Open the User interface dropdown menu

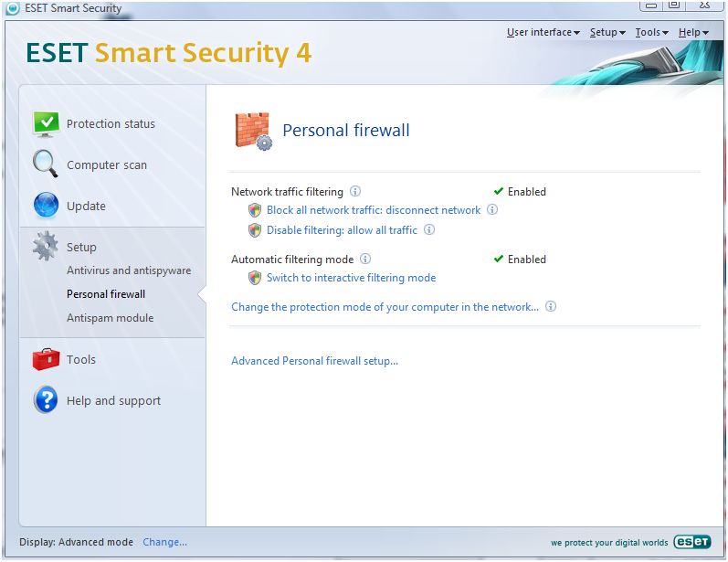543,33
